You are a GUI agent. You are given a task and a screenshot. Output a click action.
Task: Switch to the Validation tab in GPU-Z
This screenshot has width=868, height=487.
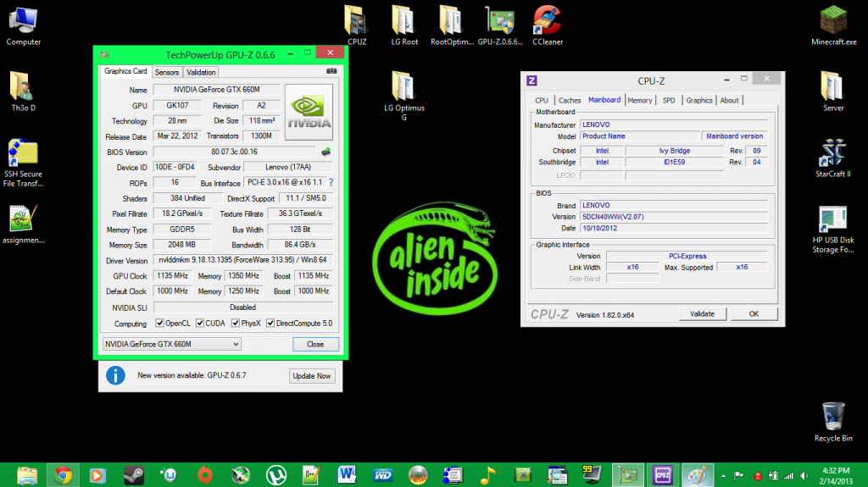(201, 73)
